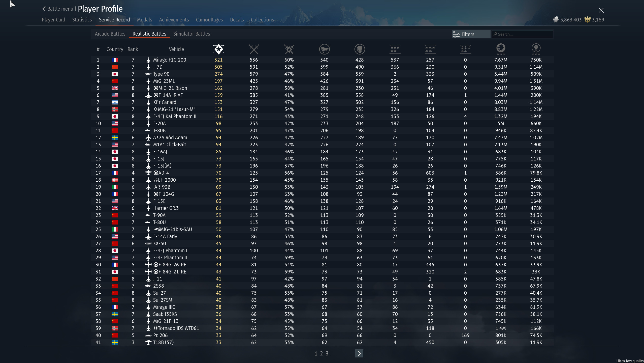Sort by the victories star column icon
Image resolution: width=644 pixels, height=363 pixels.
[218, 49]
